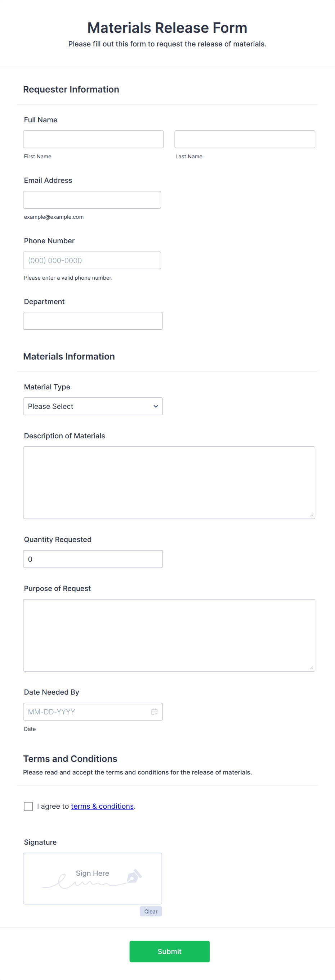Click the Materials Release Form title

pyautogui.click(x=167, y=27)
